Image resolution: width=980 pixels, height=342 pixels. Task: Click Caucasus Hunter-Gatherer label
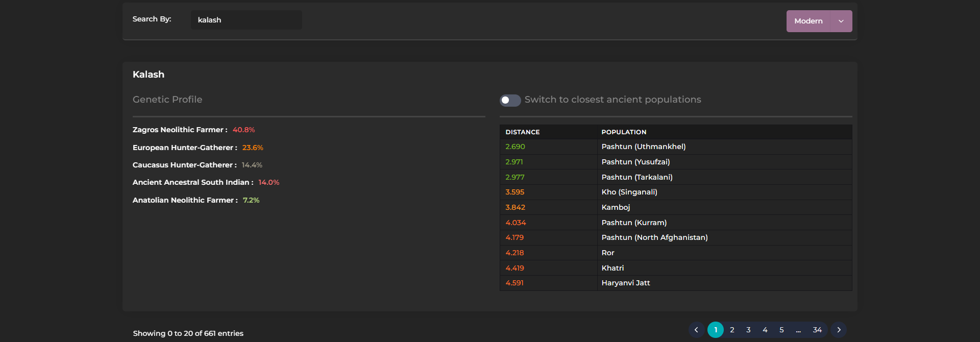(184, 165)
